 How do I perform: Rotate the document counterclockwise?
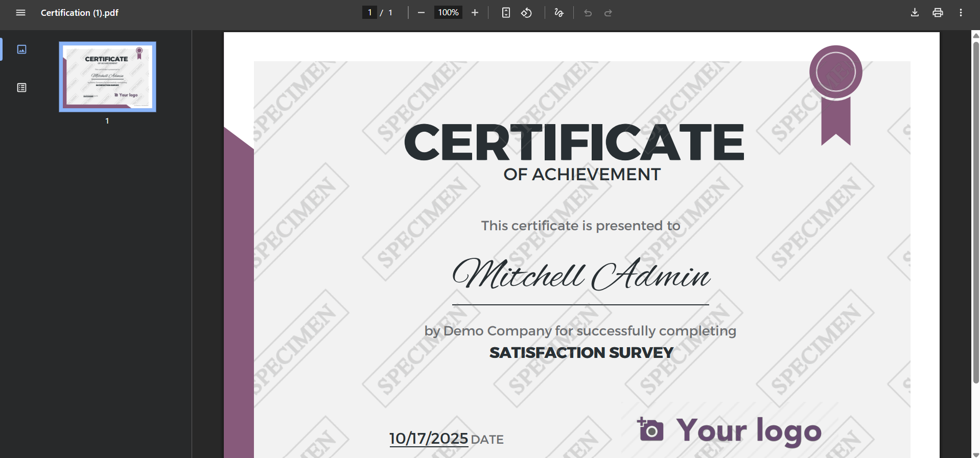[526, 13]
